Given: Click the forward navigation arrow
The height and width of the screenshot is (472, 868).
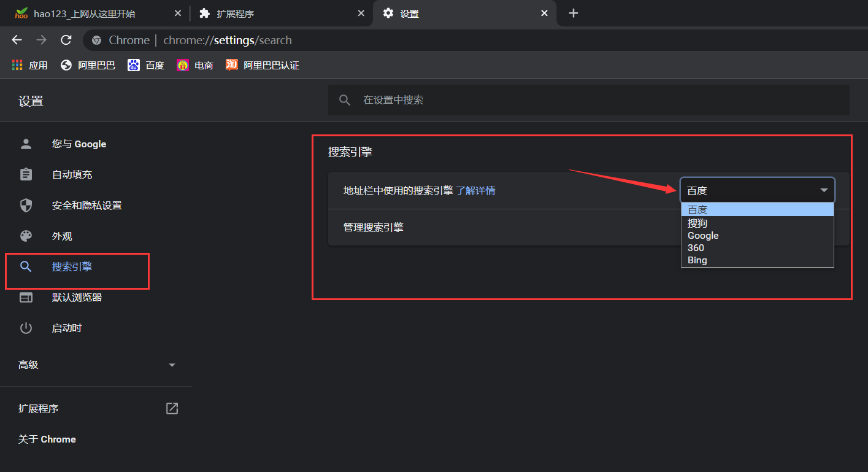Looking at the screenshot, I should click(x=41, y=40).
